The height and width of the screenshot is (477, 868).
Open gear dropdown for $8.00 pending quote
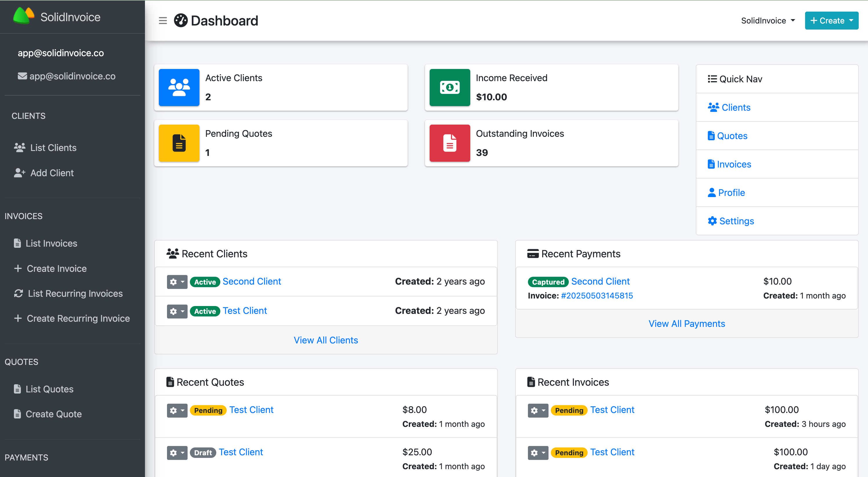click(x=177, y=410)
